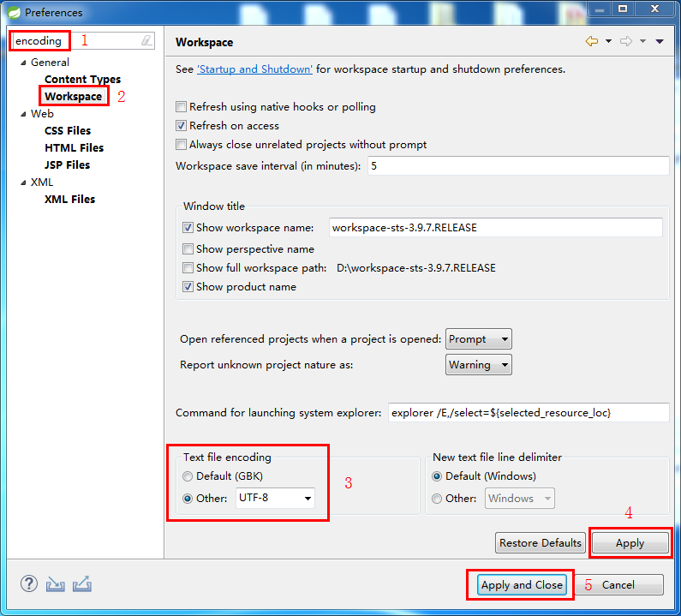Enable Always close unrelated projects without prompt
681x616 pixels.
[181, 144]
